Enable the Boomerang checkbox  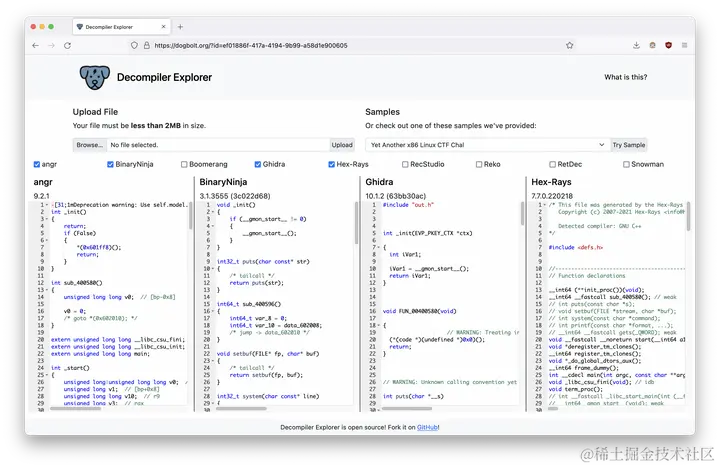tap(184, 164)
